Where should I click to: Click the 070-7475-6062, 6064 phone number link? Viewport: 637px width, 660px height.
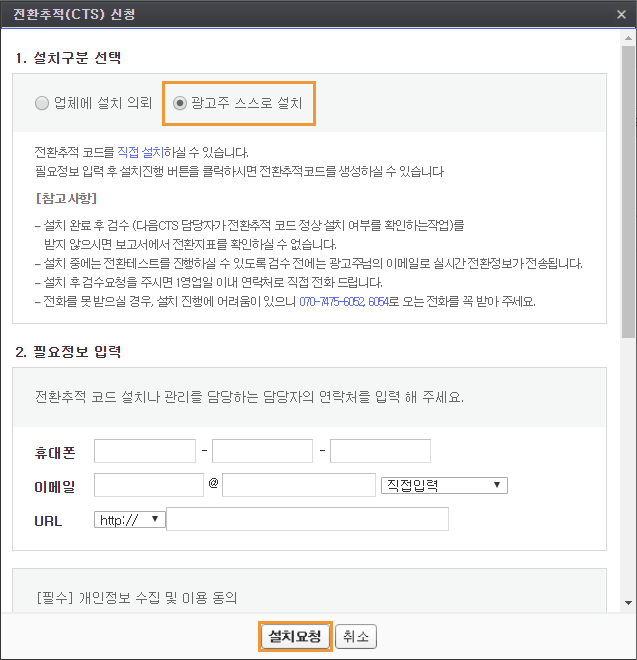pos(344,301)
